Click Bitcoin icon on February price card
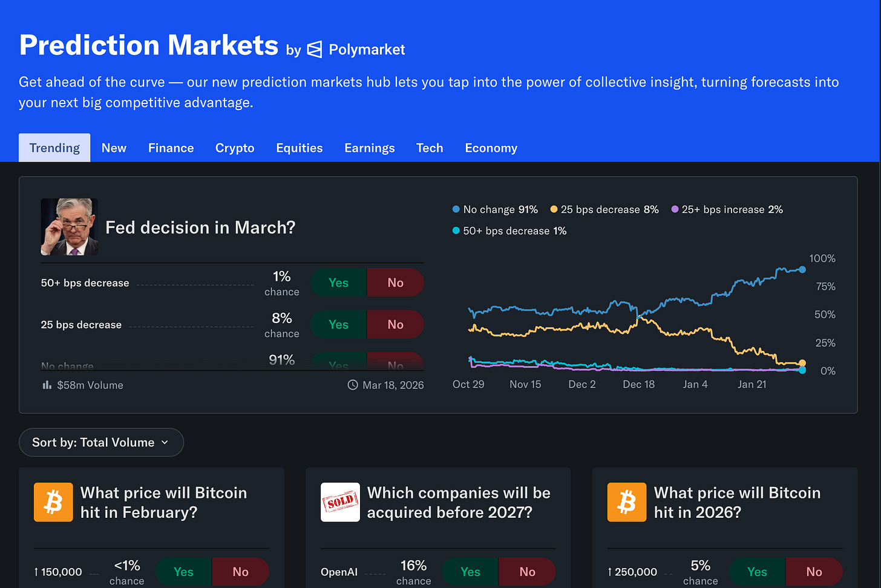The image size is (881, 588). pos(53,502)
